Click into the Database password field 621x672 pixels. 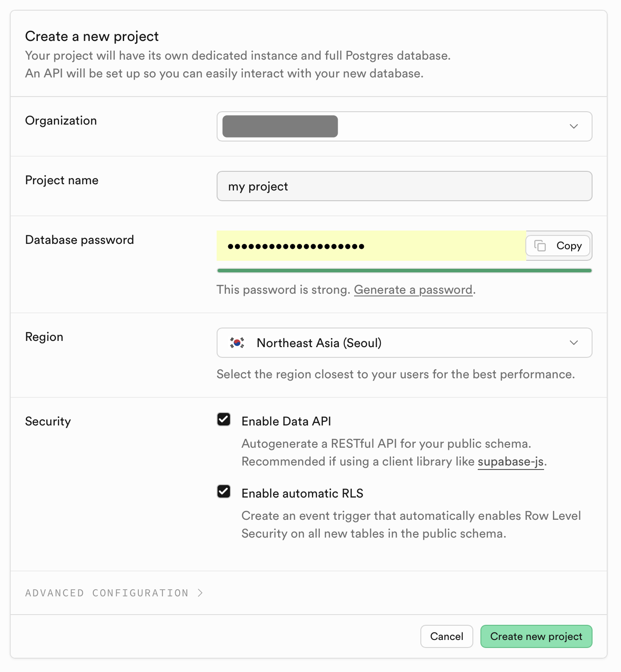371,246
